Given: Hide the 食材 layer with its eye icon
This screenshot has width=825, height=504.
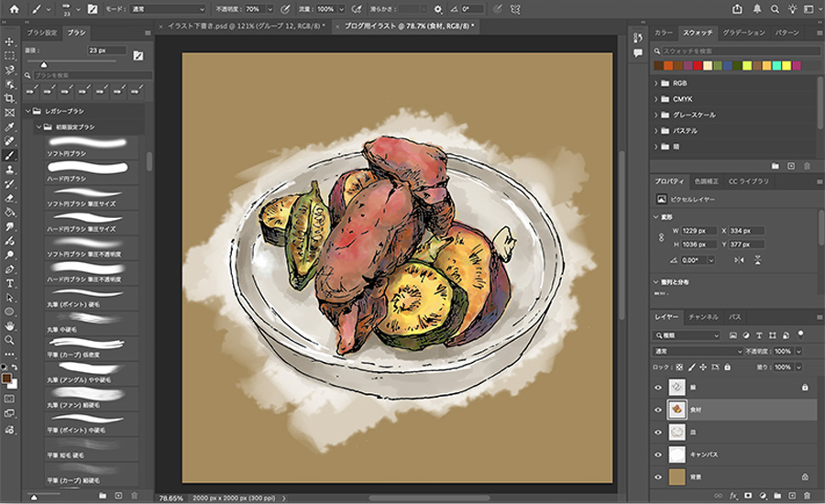Looking at the screenshot, I should (658, 410).
